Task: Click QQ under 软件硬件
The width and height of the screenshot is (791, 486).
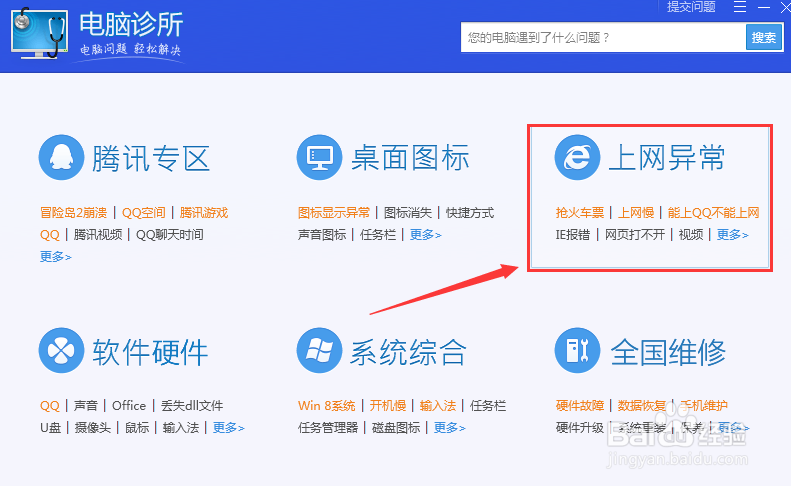Action: [x=49, y=406]
